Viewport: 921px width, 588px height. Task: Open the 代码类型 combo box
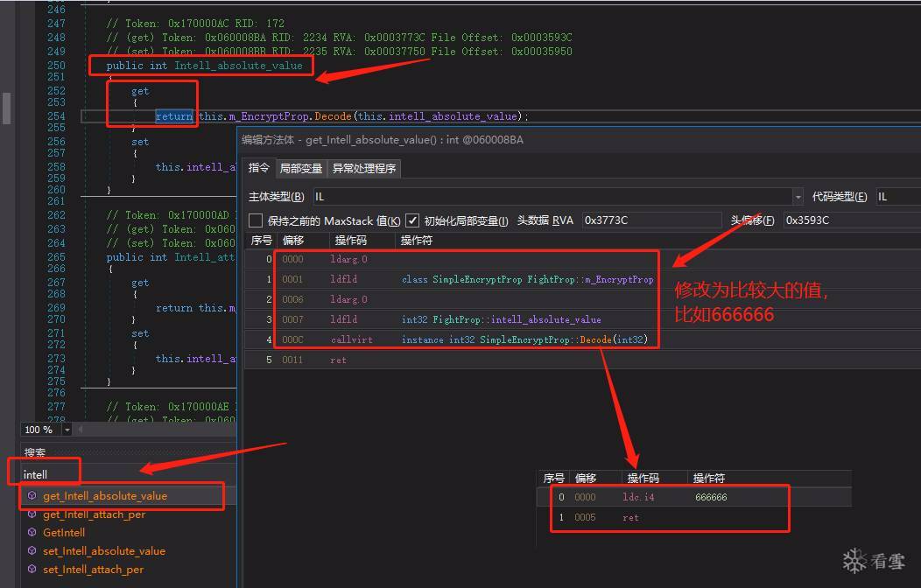(x=896, y=197)
